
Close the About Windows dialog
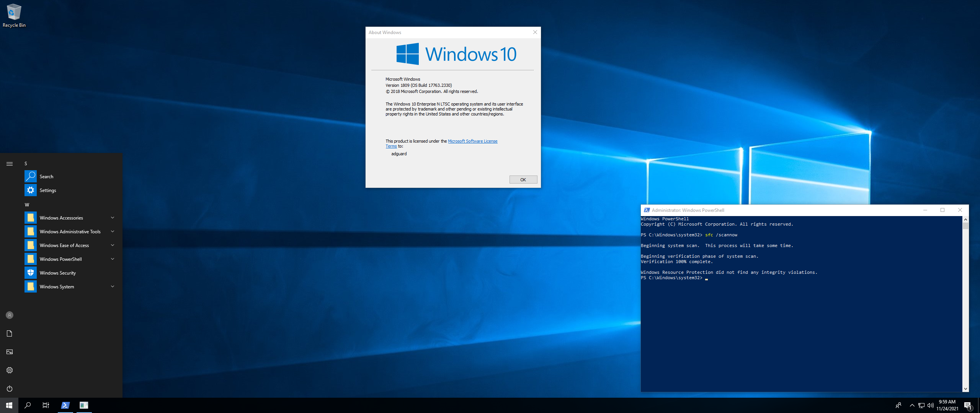click(535, 32)
